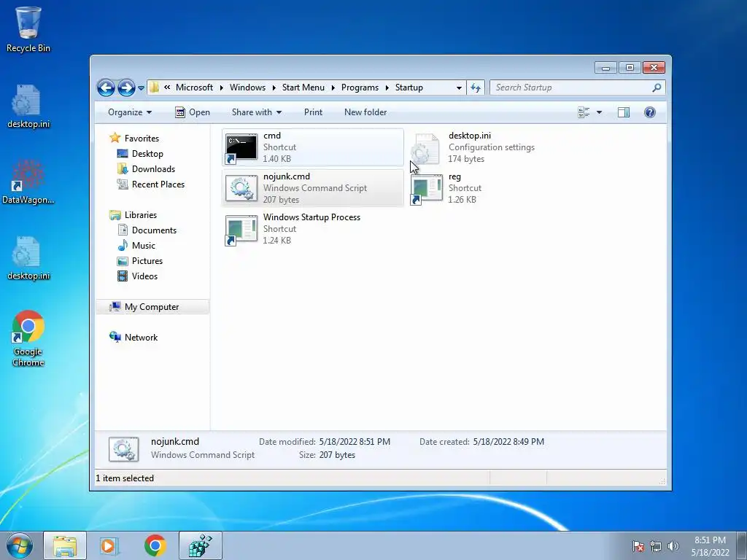
Task: Open Help via question mark icon
Action: coord(649,112)
